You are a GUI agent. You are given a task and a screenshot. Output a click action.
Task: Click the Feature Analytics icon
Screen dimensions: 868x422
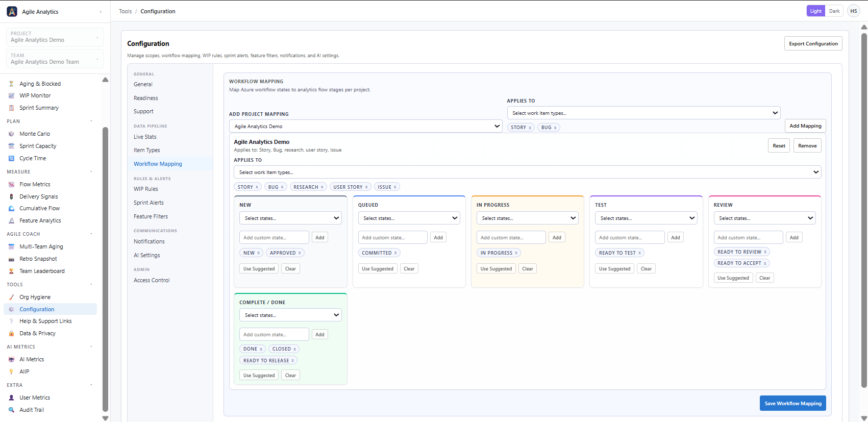point(11,220)
